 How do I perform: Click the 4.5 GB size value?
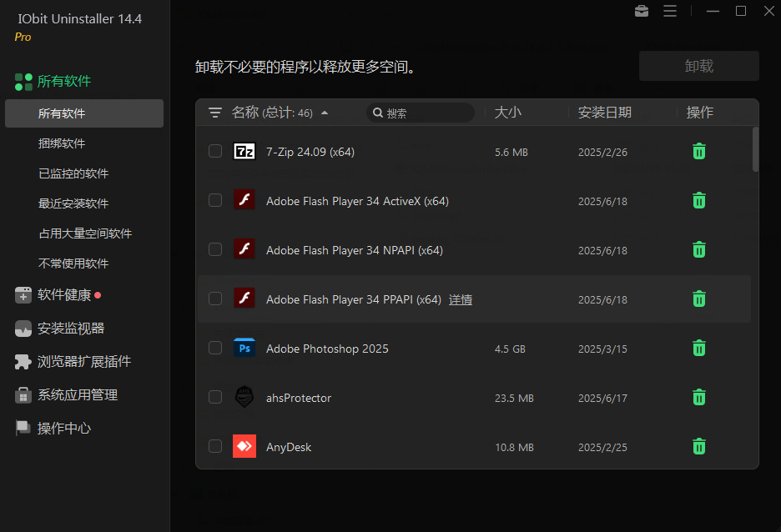(510, 349)
